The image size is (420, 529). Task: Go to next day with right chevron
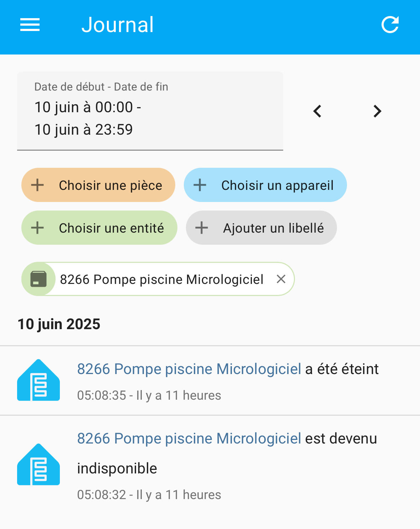coord(377,111)
